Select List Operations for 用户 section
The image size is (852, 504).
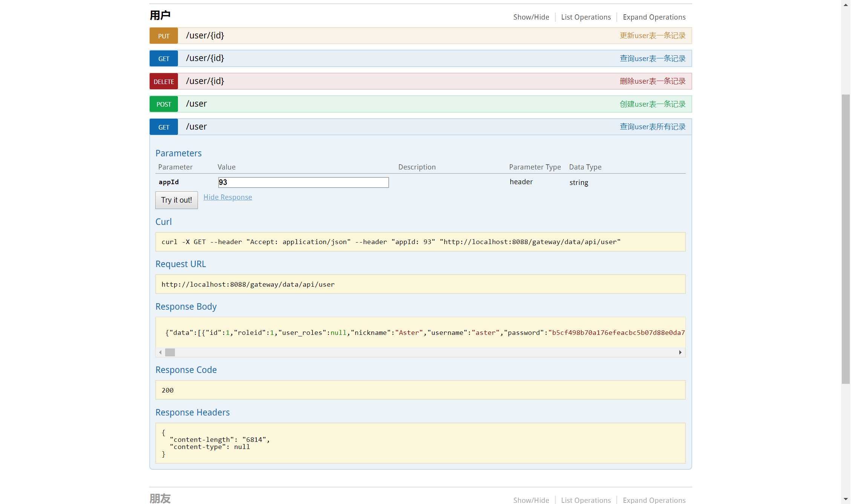(x=586, y=17)
